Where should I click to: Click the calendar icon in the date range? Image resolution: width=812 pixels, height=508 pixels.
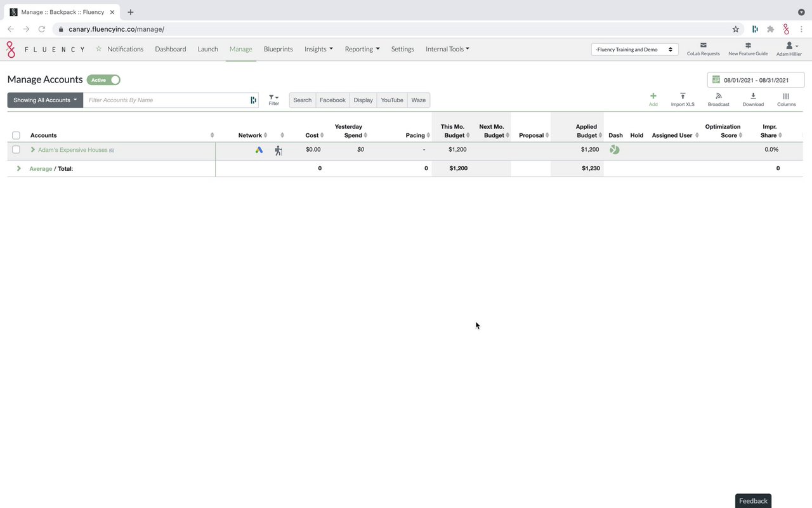tap(716, 80)
